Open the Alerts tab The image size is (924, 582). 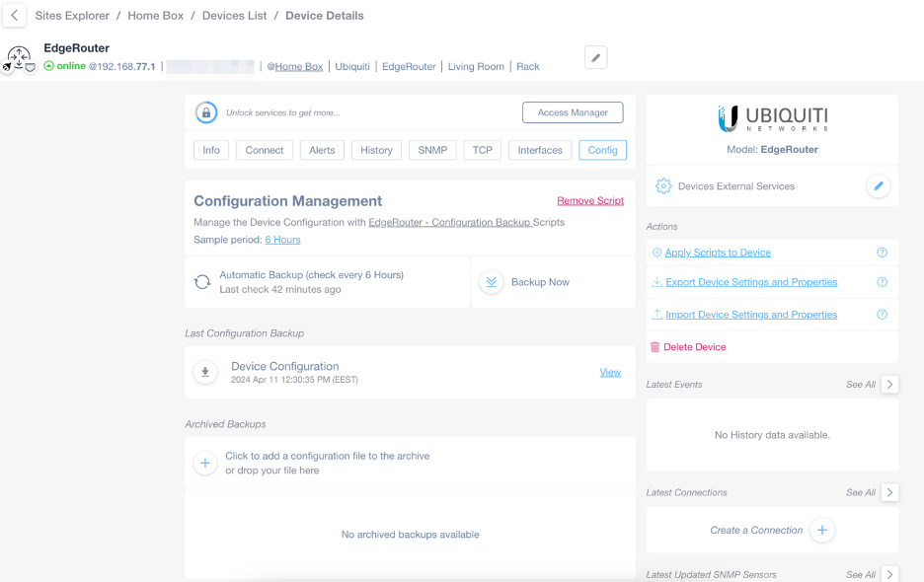coord(322,150)
